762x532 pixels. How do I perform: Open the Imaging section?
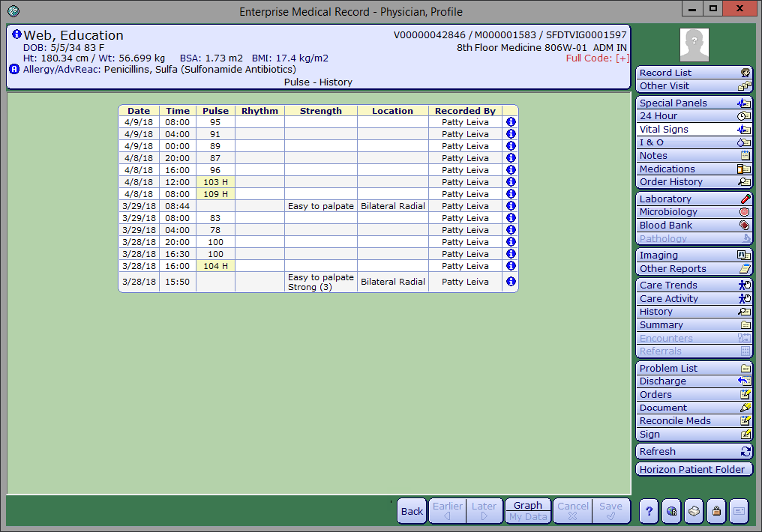694,255
